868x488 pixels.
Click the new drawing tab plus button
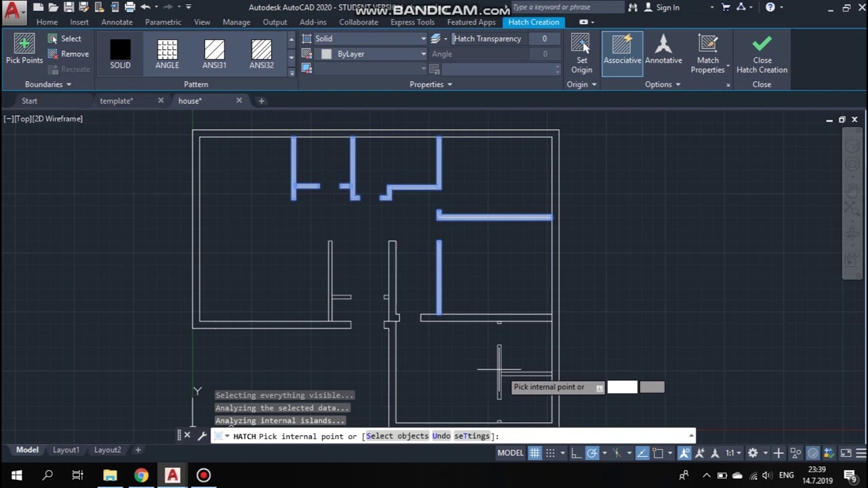[x=261, y=101]
